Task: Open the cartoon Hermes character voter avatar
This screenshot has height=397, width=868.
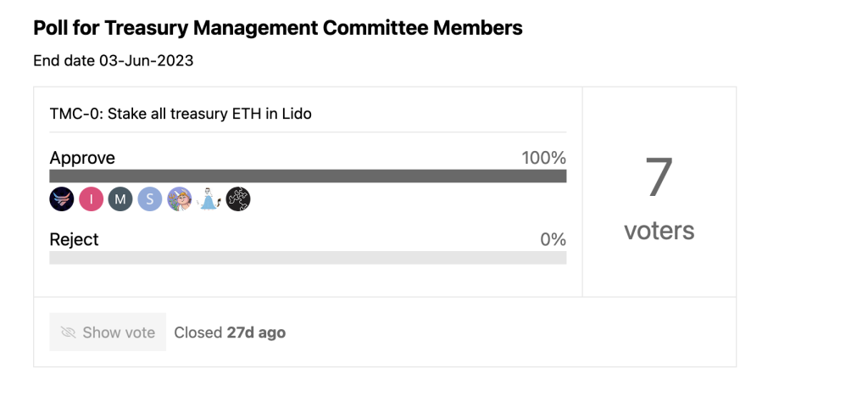Action: pyautogui.click(x=180, y=198)
